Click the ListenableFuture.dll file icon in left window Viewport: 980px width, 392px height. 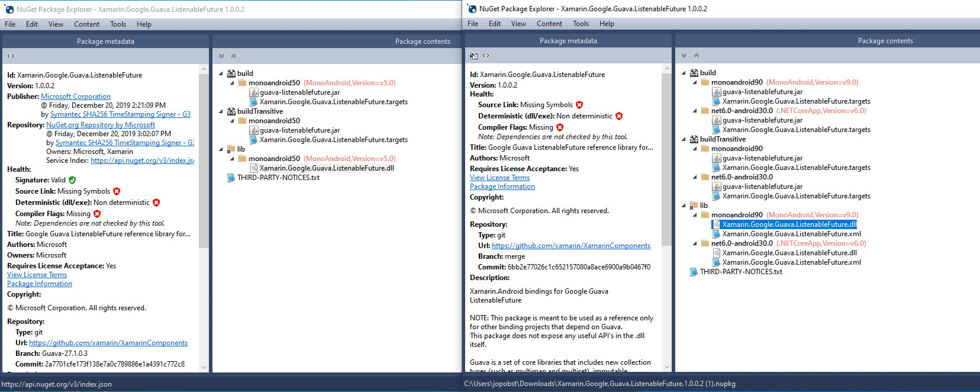pos(254,168)
